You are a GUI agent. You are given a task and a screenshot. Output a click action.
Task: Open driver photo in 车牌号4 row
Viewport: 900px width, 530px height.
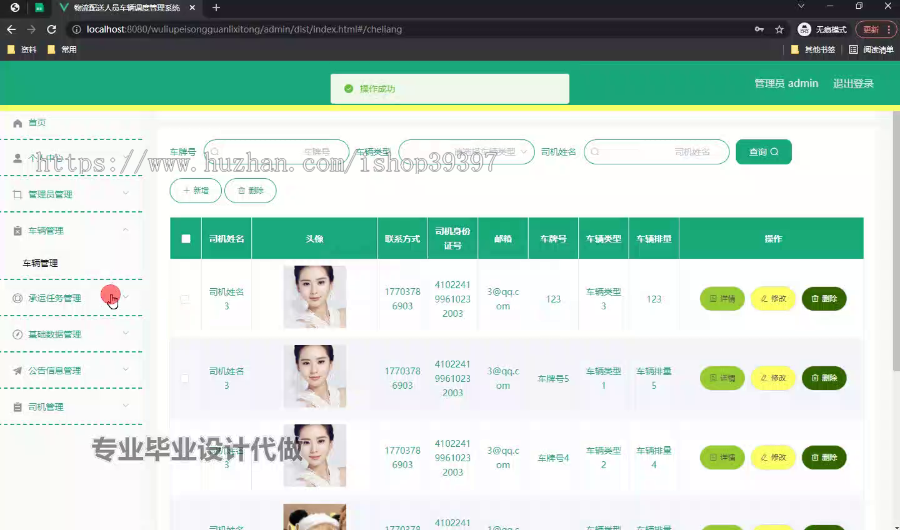[x=315, y=455]
